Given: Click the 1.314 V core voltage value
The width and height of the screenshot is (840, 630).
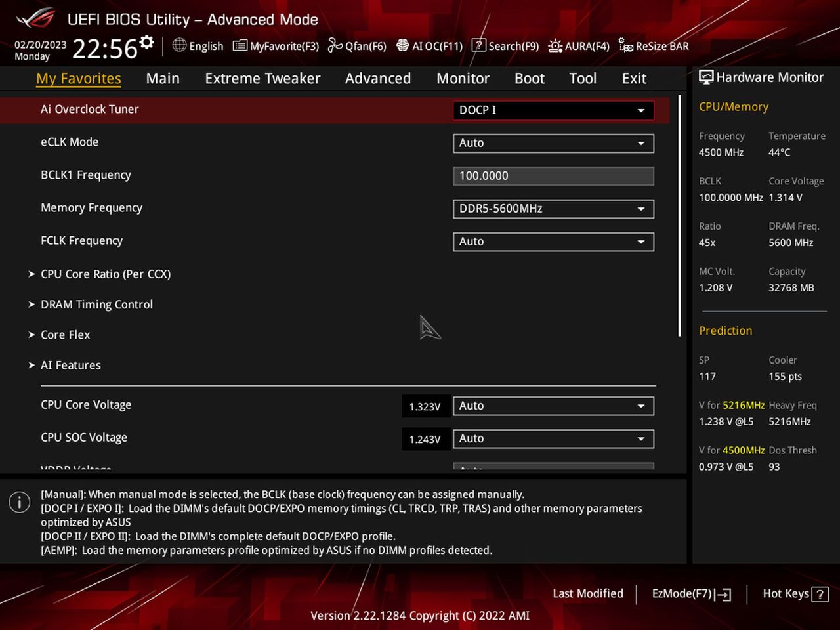Looking at the screenshot, I should 786,198.
